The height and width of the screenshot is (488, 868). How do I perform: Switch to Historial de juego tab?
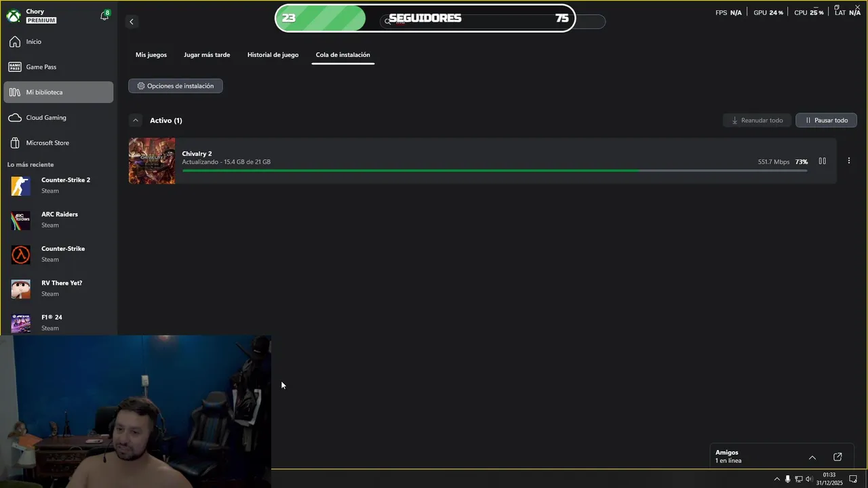pos(273,55)
